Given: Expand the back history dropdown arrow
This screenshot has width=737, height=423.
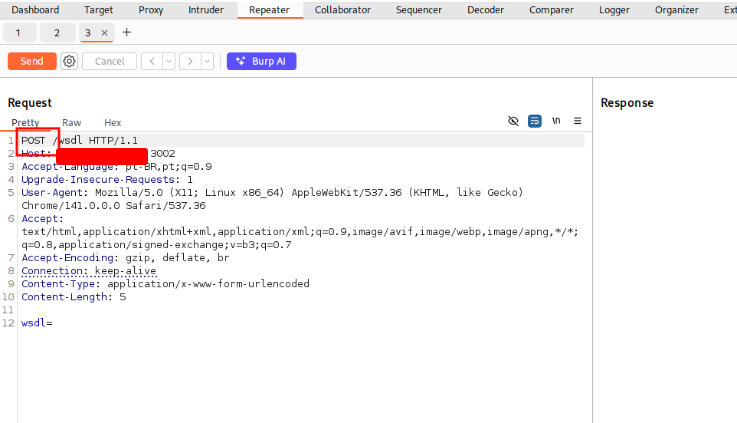Looking at the screenshot, I should pos(168,61).
